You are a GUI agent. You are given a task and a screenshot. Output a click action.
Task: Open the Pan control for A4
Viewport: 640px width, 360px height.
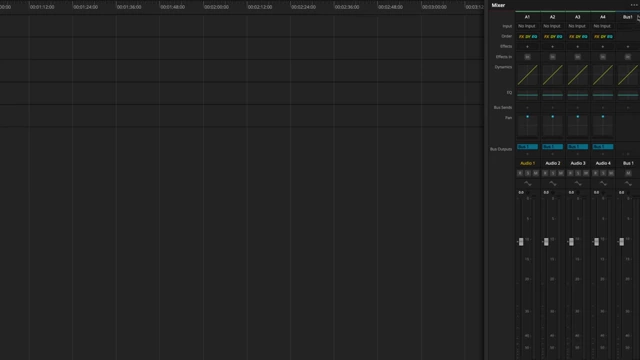(603, 126)
